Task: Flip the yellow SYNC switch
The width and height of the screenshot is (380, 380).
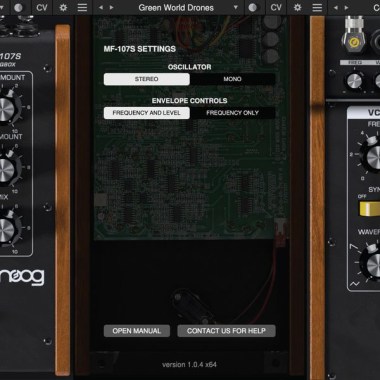Action: pyautogui.click(x=369, y=209)
